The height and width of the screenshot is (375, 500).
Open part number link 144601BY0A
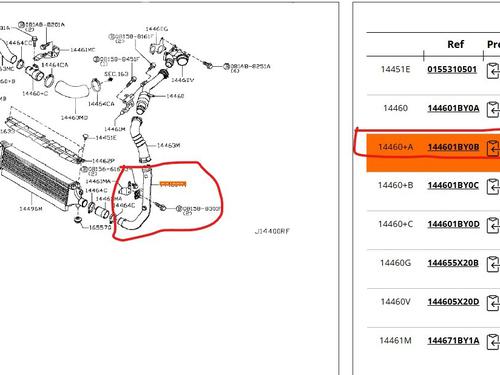click(x=453, y=108)
